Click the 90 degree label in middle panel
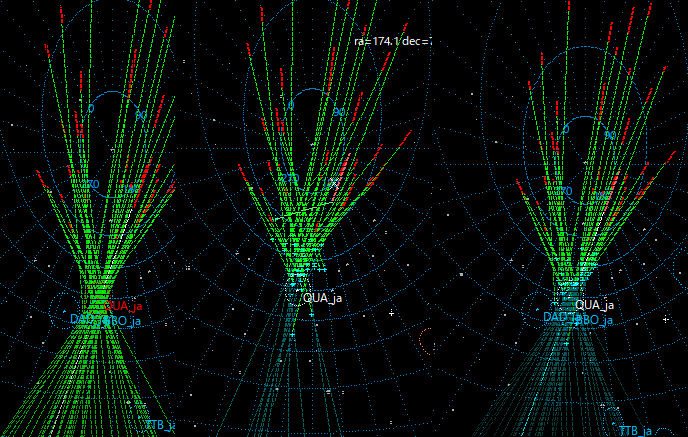The height and width of the screenshot is (437, 688). pos(338,113)
